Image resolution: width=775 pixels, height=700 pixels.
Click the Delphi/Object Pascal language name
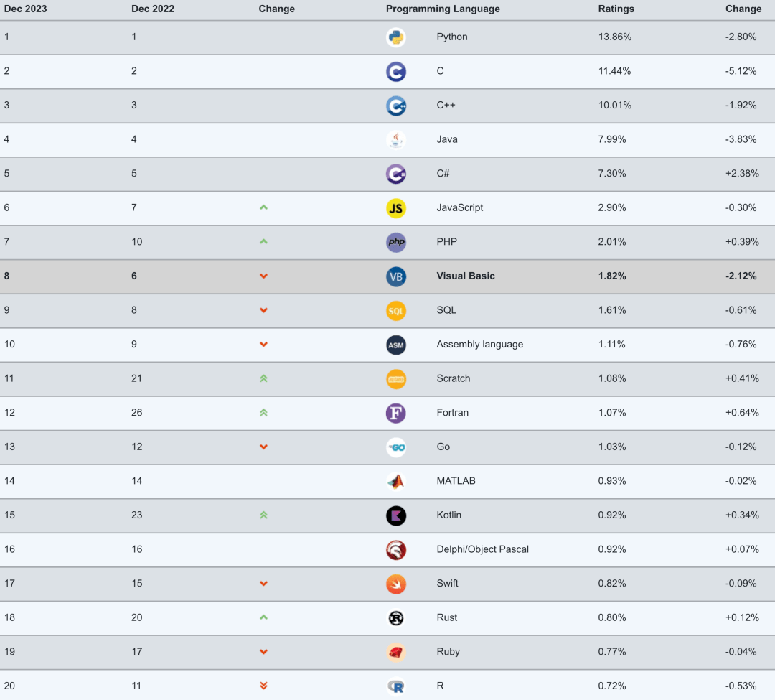pos(482,549)
